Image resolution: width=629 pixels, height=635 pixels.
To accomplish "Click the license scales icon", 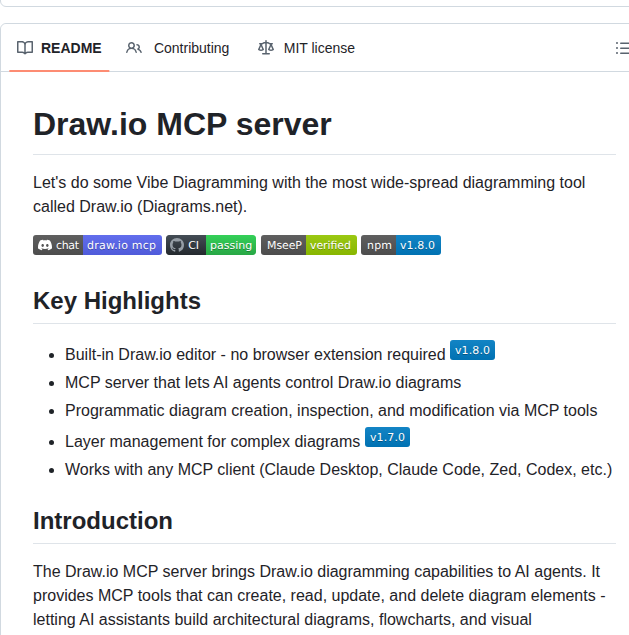I will 266,48.
